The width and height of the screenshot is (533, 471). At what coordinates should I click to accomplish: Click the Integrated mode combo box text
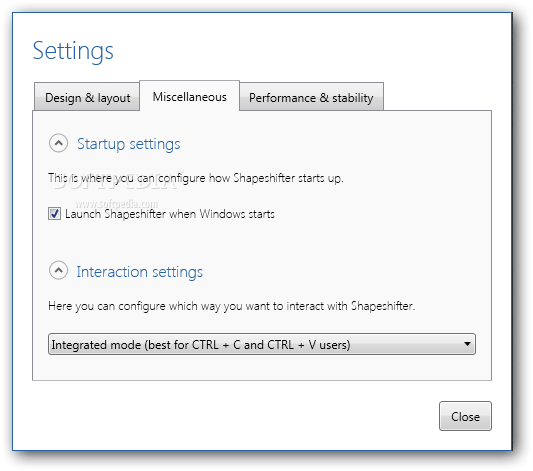pyautogui.click(x=201, y=345)
